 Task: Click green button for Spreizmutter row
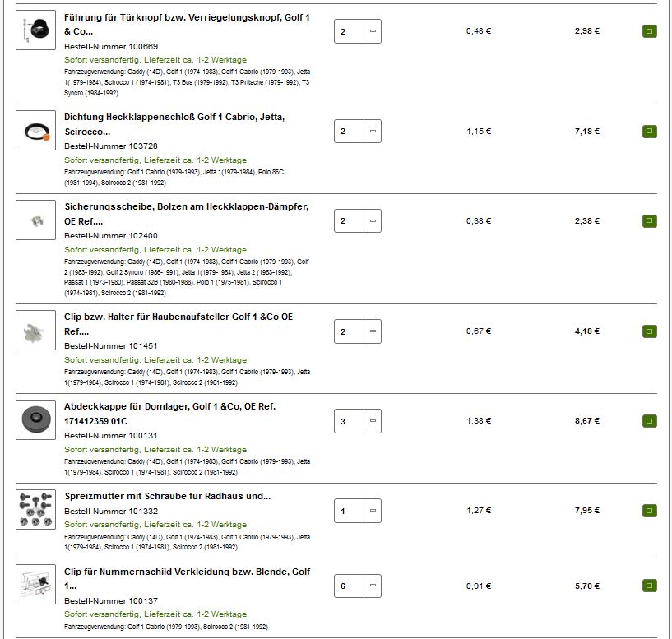(649, 511)
